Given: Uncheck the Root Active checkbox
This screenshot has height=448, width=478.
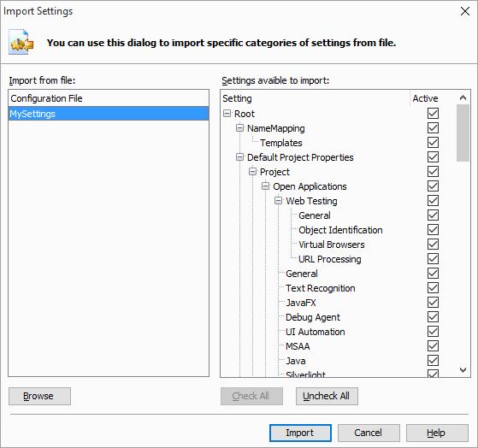Looking at the screenshot, I should coord(433,114).
